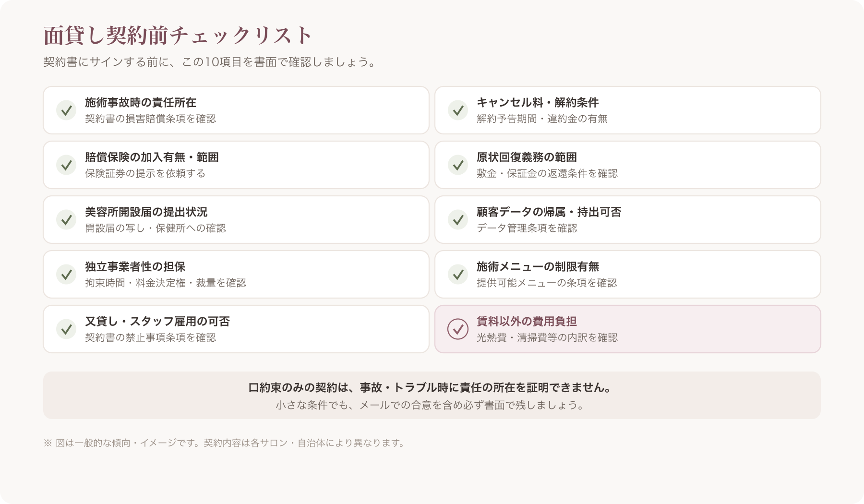Click the heading 賠償保険の加入有無・範囲
The width and height of the screenshot is (864, 504).
pyautogui.click(x=152, y=157)
